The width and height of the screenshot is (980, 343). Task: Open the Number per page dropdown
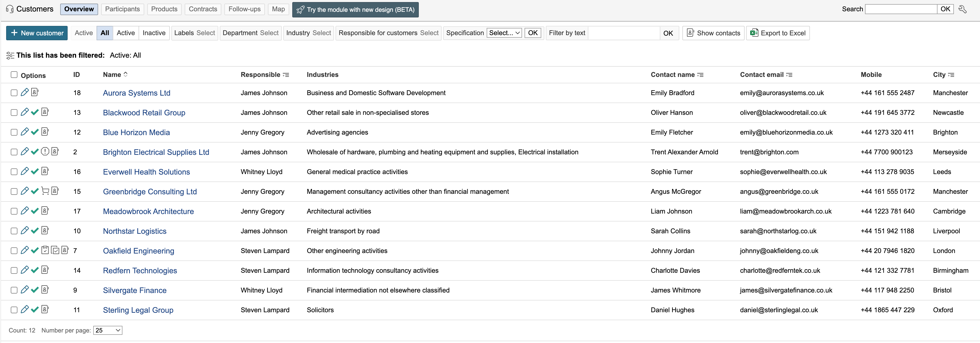coord(108,330)
